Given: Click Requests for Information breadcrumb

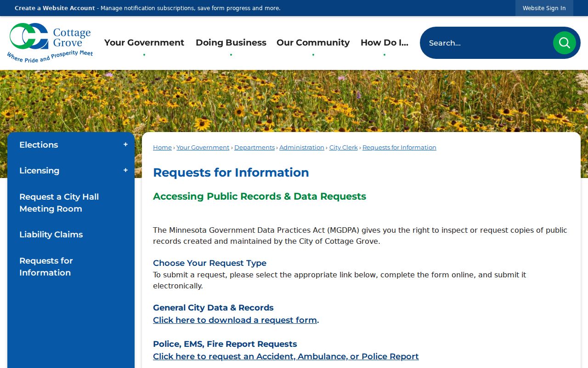Looking at the screenshot, I should click(399, 148).
